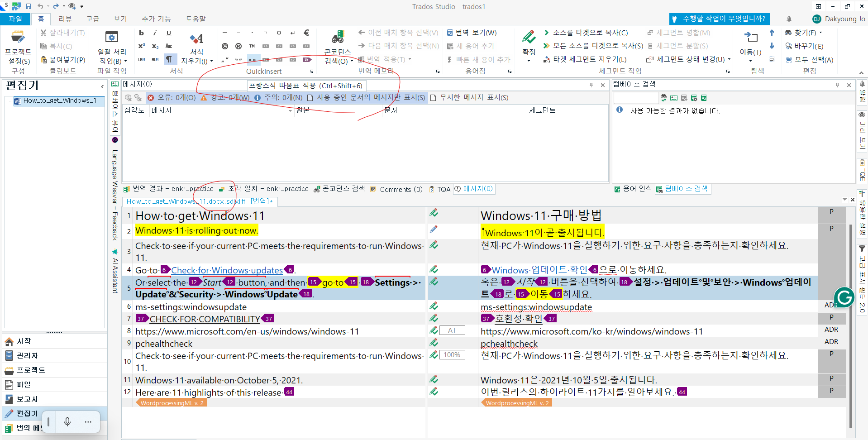Click 소스를 타겟으로 복사(C)

pos(586,33)
